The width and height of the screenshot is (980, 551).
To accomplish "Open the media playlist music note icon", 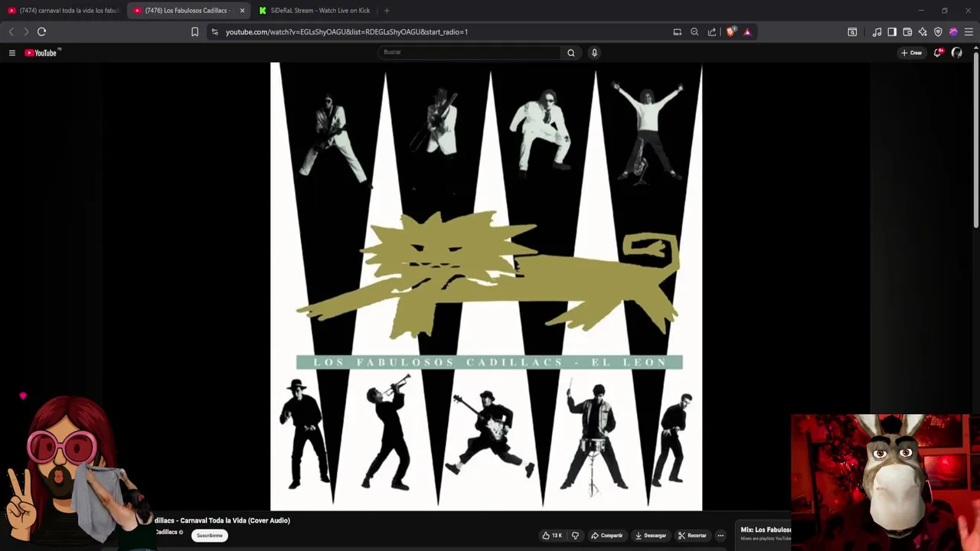I will pyautogui.click(x=877, y=31).
